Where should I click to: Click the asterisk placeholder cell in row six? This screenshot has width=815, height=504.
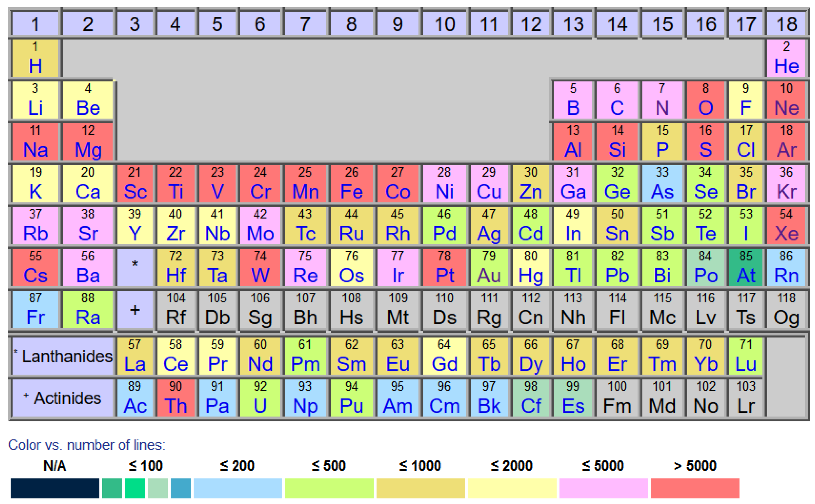point(135,268)
